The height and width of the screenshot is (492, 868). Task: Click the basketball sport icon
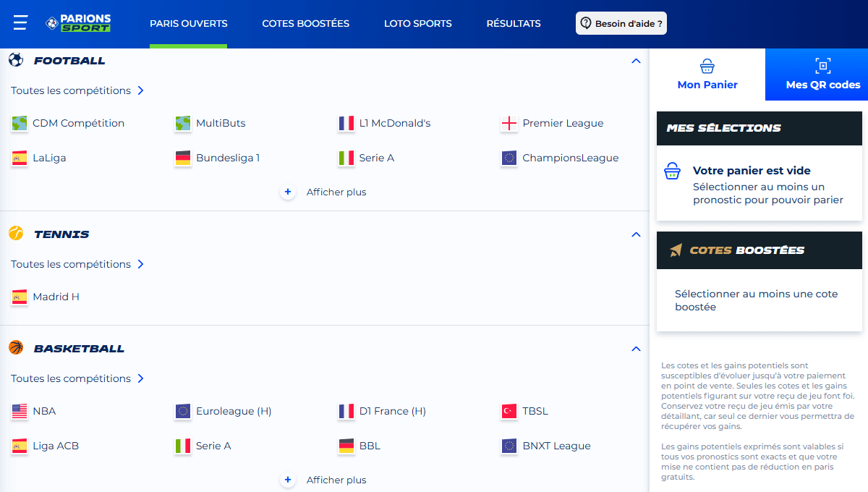coord(16,347)
